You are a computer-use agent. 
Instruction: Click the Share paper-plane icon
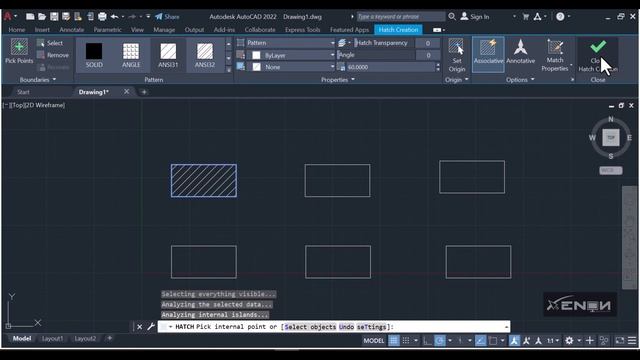point(159,17)
